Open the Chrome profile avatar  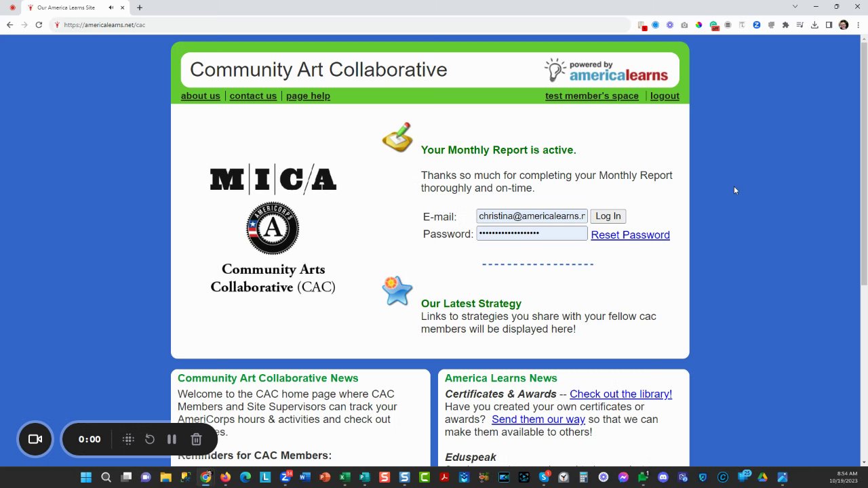click(844, 25)
